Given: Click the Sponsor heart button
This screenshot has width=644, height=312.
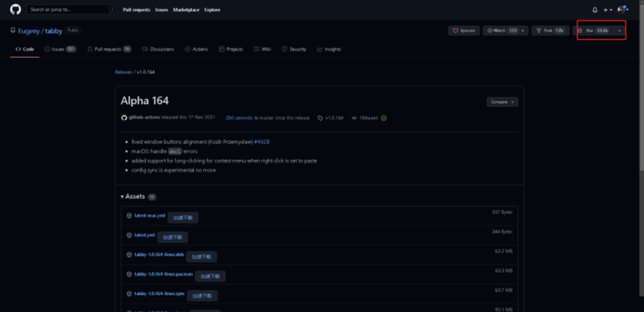Looking at the screenshot, I should (x=464, y=30).
